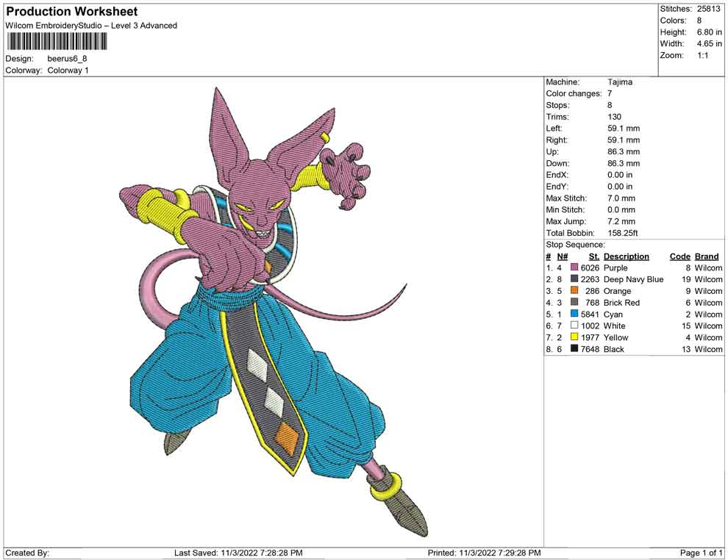This screenshot has width=728, height=560.
Task: Click the Machine value 'Tajima'
Action: click(620, 82)
